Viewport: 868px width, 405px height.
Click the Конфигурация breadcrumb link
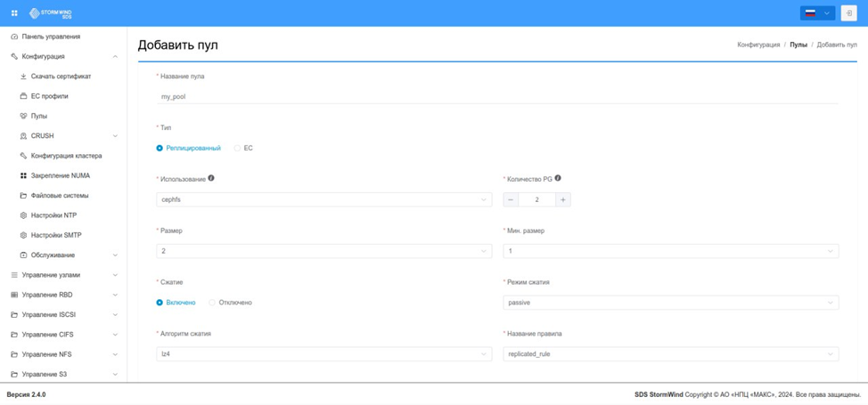pos(758,45)
